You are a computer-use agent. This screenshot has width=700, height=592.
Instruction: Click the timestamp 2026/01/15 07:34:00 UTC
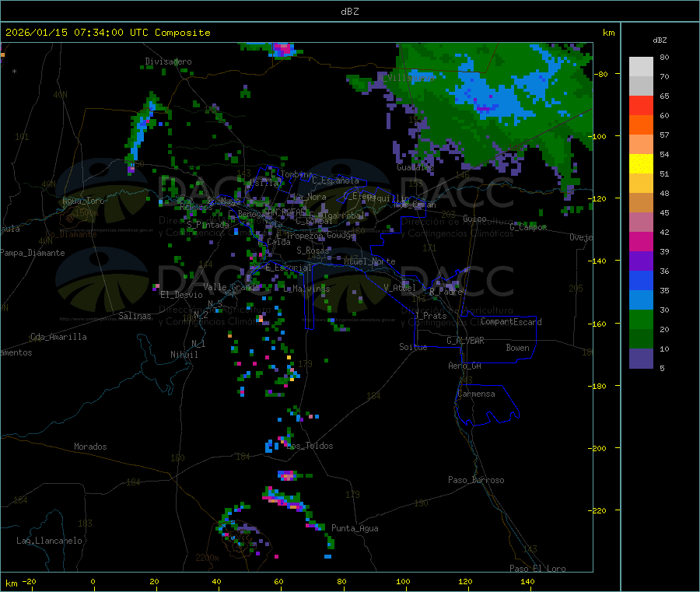point(77,33)
